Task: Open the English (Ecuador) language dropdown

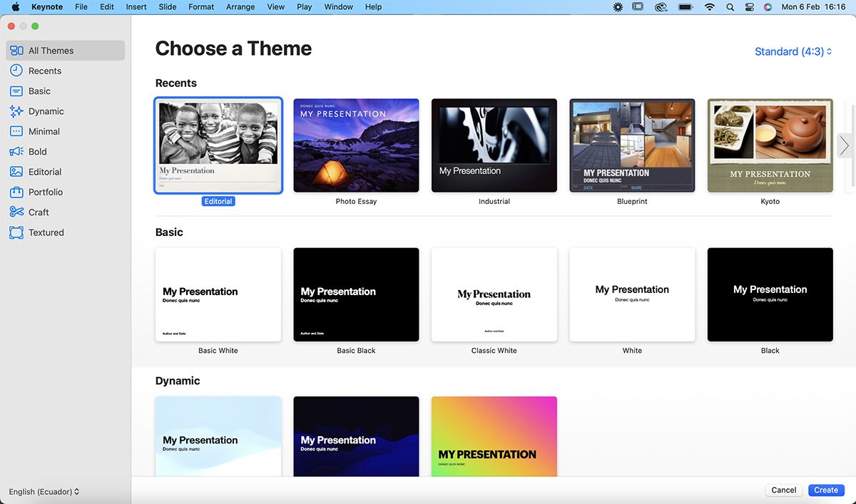Action: [44, 492]
